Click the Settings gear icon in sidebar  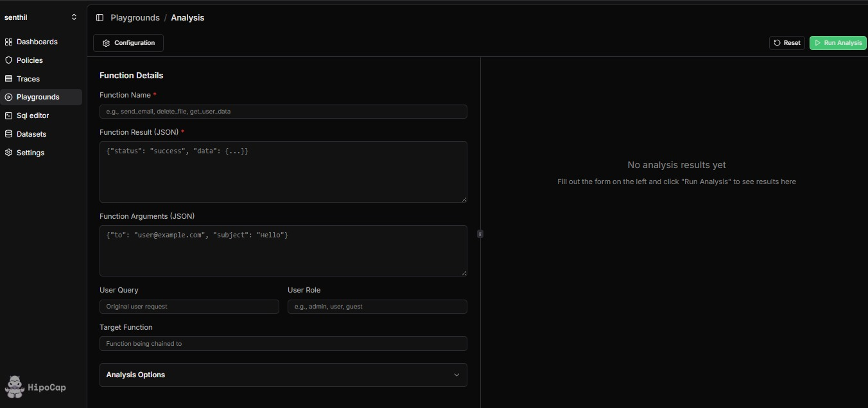[x=8, y=153]
